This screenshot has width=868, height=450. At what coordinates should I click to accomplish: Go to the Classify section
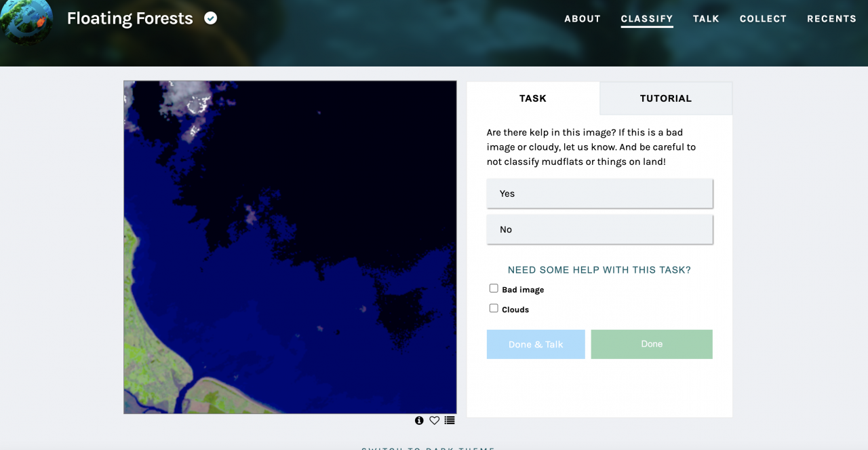[647, 19]
